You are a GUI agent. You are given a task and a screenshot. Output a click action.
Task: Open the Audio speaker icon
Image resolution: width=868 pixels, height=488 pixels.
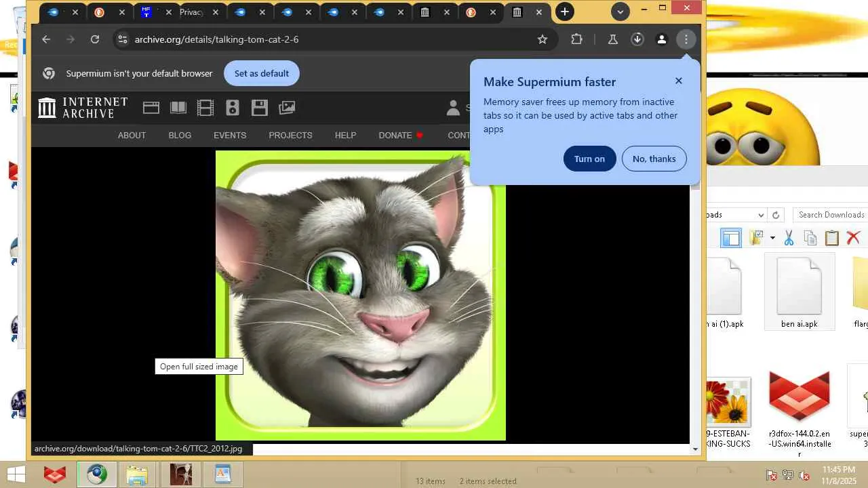pyautogui.click(x=233, y=107)
